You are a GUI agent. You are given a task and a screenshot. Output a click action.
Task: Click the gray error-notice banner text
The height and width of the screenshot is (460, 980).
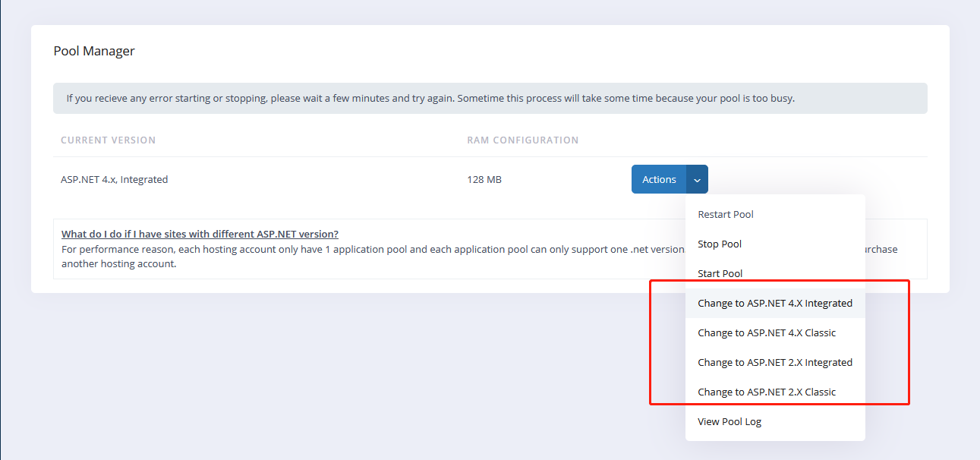pyautogui.click(x=430, y=99)
